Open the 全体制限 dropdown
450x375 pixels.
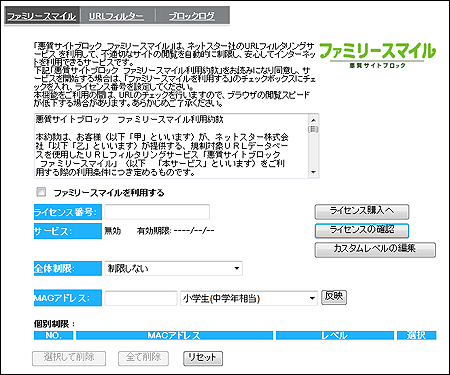coord(174,268)
